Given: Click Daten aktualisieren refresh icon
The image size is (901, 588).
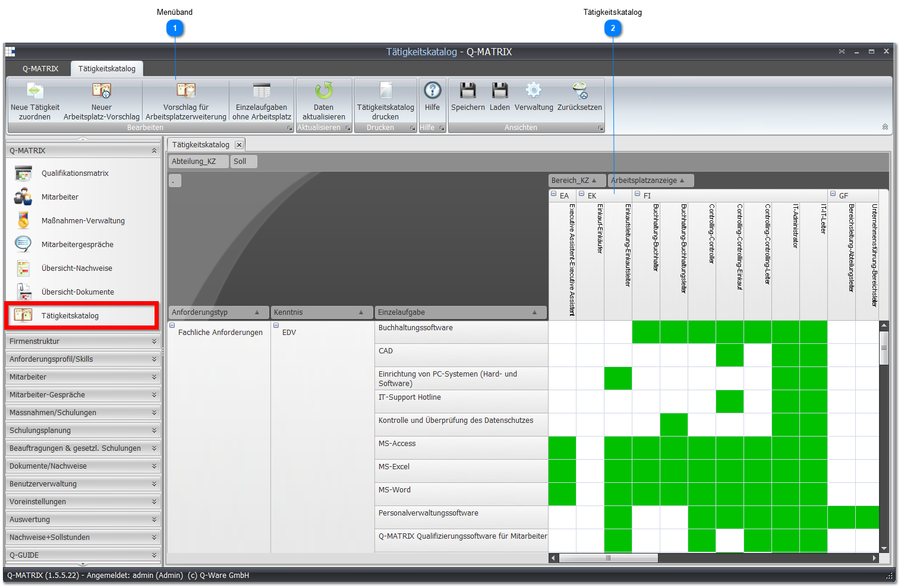Looking at the screenshot, I should click(324, 90).
